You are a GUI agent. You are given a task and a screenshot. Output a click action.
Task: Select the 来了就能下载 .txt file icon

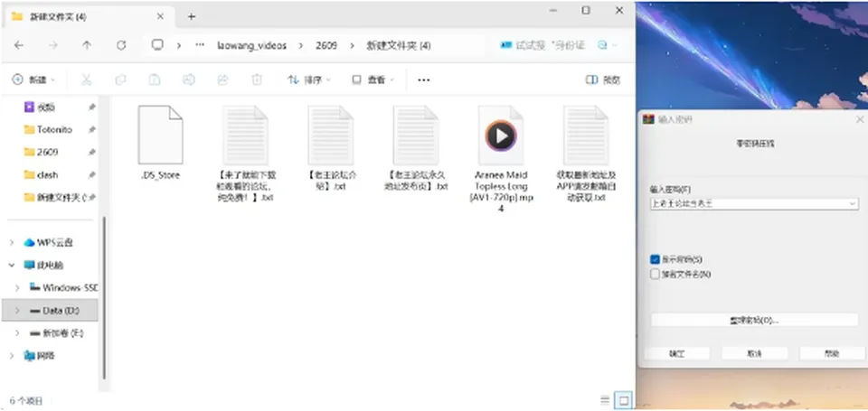point(245,135)
